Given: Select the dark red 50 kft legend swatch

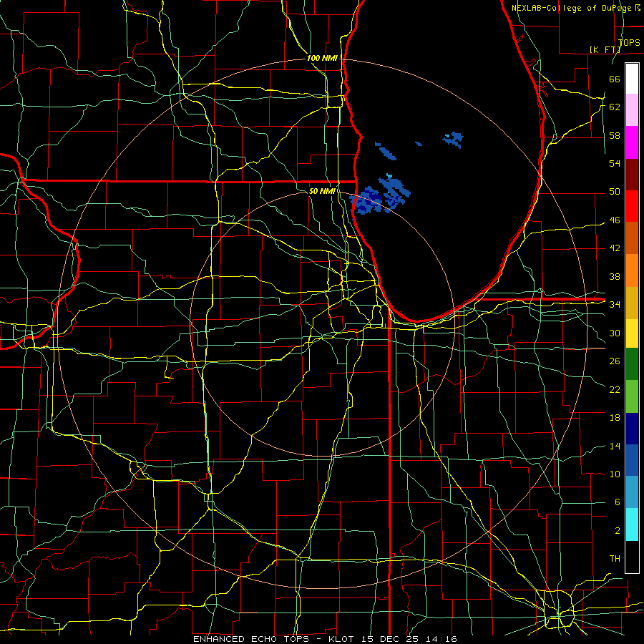Looking at the screenshot, I should [632, 175].
